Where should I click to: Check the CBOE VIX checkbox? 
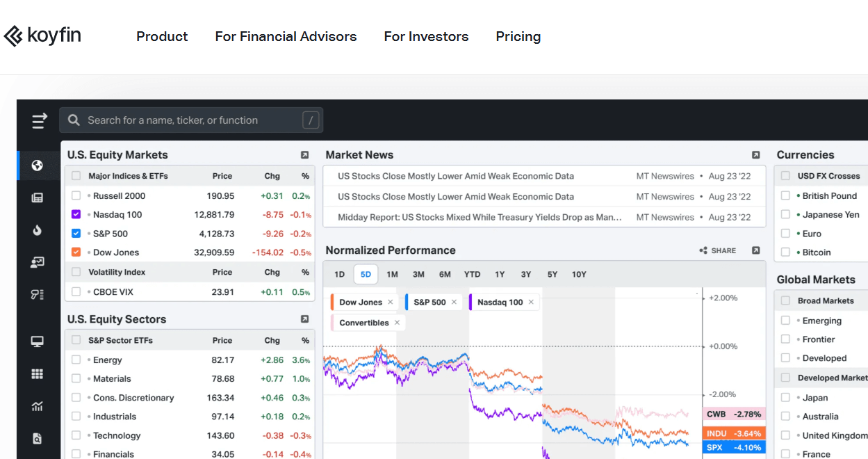76,292
